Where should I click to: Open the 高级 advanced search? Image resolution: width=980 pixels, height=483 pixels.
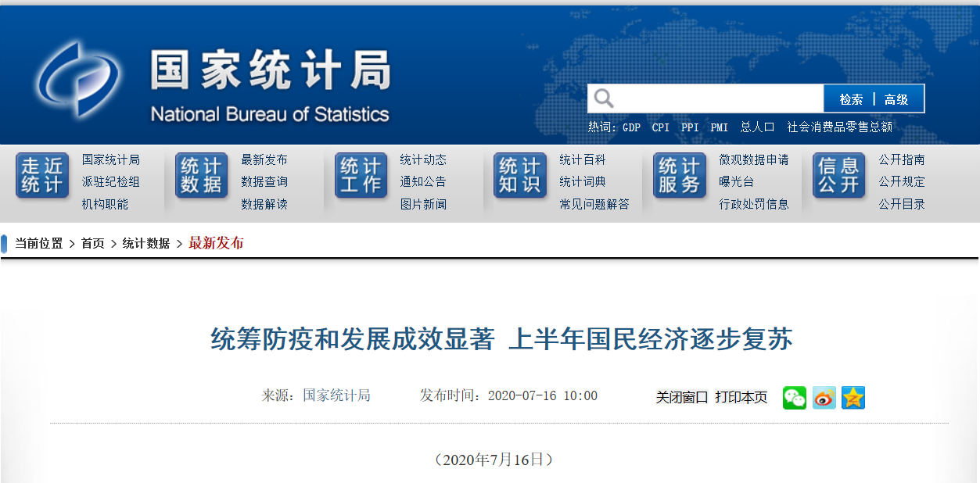click(x=899, y=98)
